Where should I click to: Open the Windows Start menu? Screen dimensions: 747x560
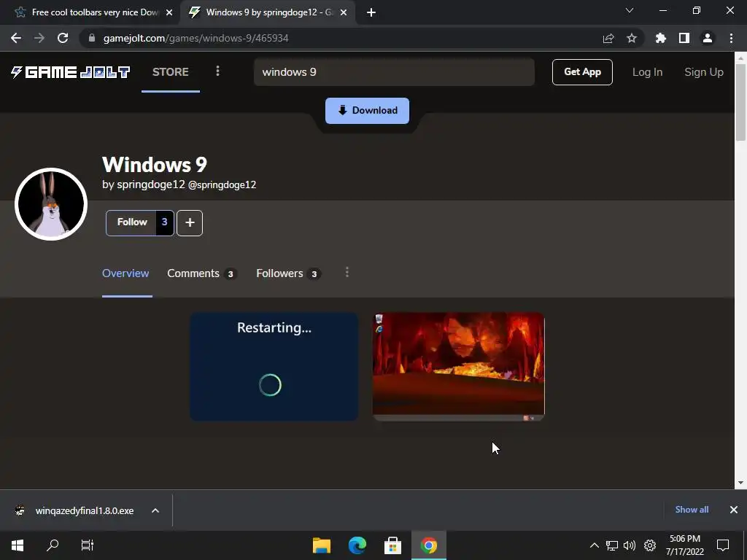point(18,545)
